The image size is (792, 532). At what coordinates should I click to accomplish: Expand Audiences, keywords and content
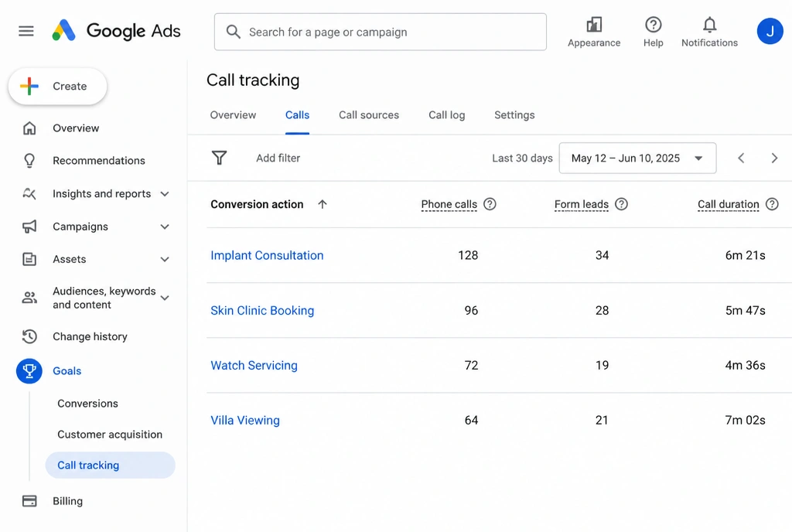[x=165, y=298]
